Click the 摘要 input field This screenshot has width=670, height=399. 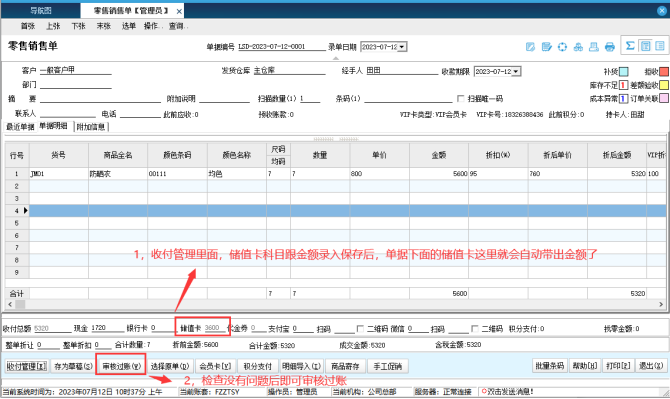pos(100,99)
